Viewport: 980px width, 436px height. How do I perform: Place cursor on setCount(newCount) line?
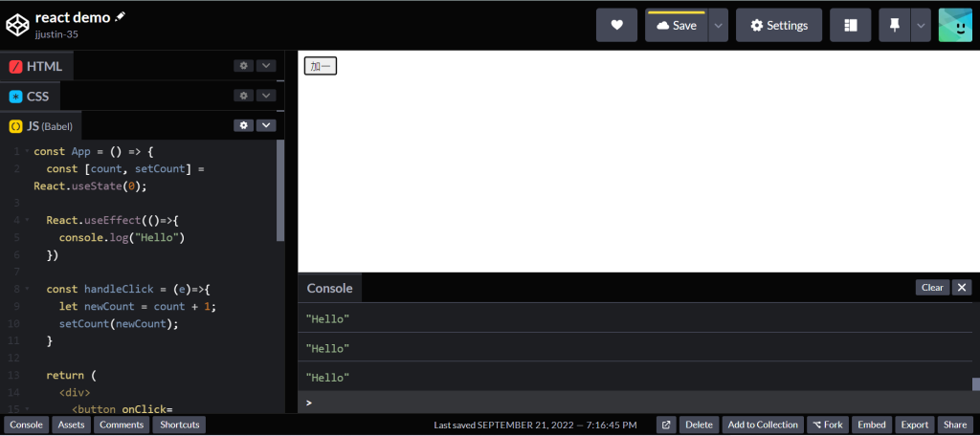[x=119, y=323]
